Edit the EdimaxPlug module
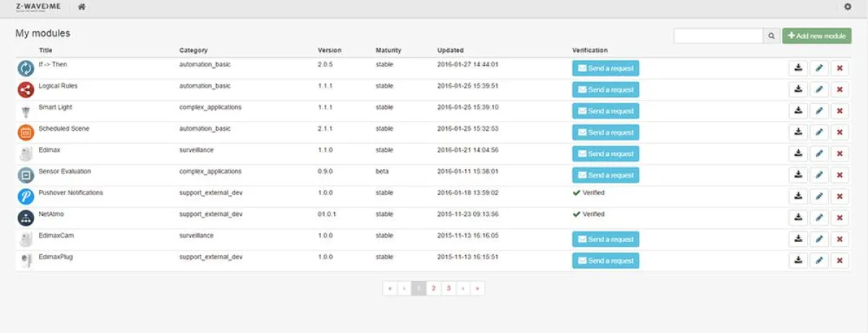This screenshot has height=333, width=868. click(819, 261)
